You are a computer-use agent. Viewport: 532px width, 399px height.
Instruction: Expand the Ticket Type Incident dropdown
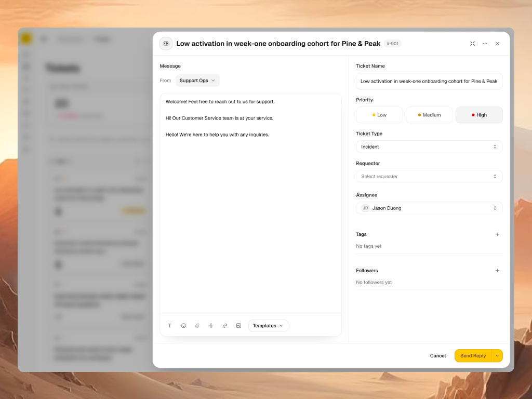(429, 147)
